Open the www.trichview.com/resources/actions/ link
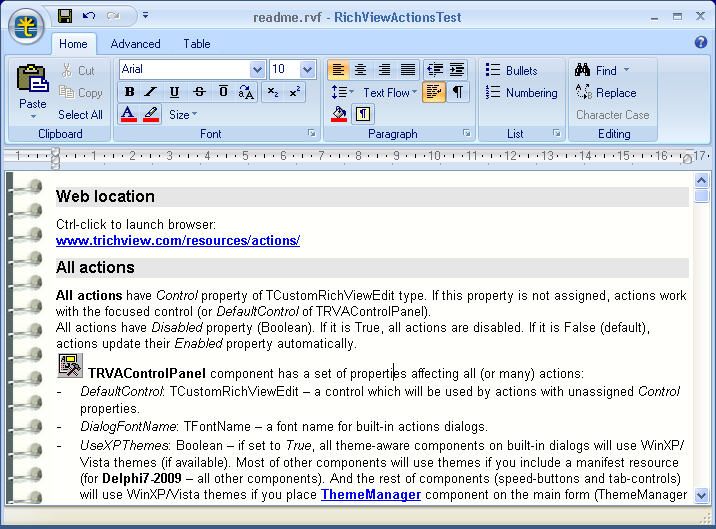Screen dimensions: 716x529 tap(178, 241)
